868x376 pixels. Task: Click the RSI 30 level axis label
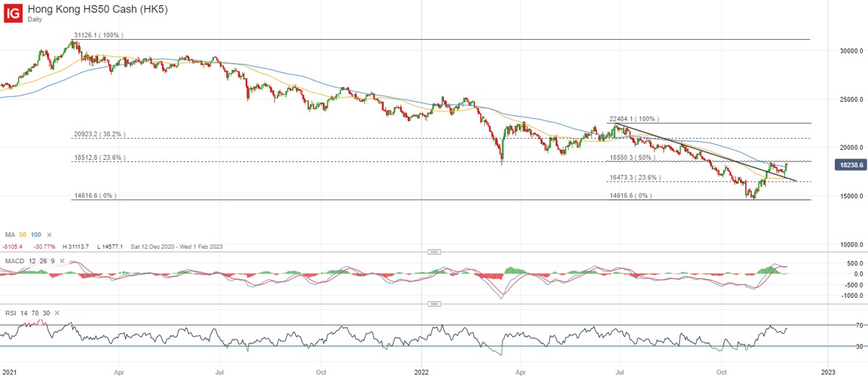[859, 346]
